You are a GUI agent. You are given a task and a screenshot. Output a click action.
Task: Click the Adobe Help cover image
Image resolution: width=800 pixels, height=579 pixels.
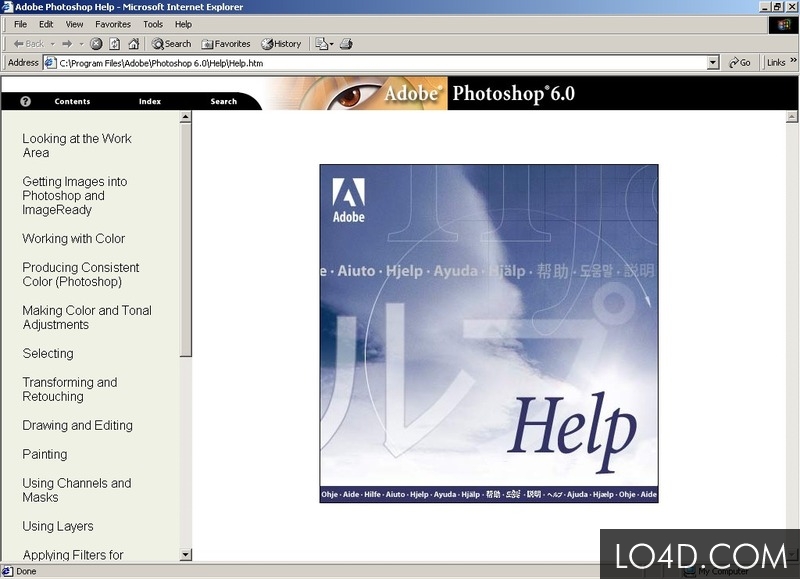489,333
